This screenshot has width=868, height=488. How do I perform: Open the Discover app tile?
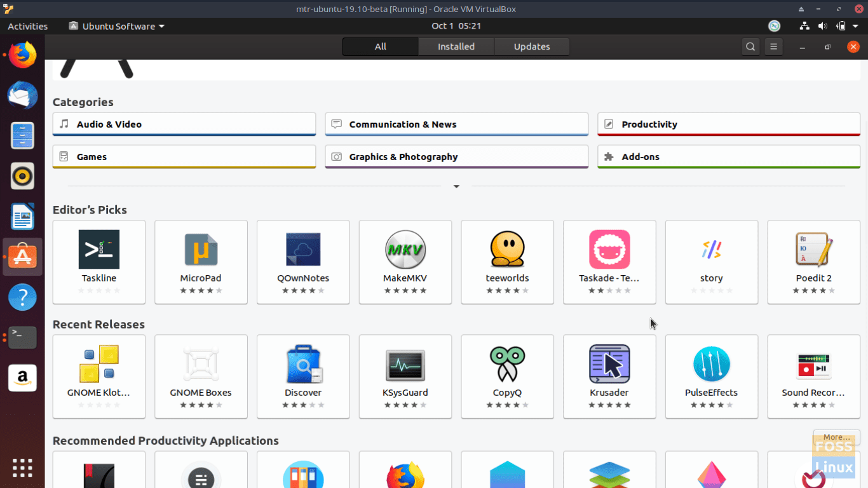(x=303, y=376)
